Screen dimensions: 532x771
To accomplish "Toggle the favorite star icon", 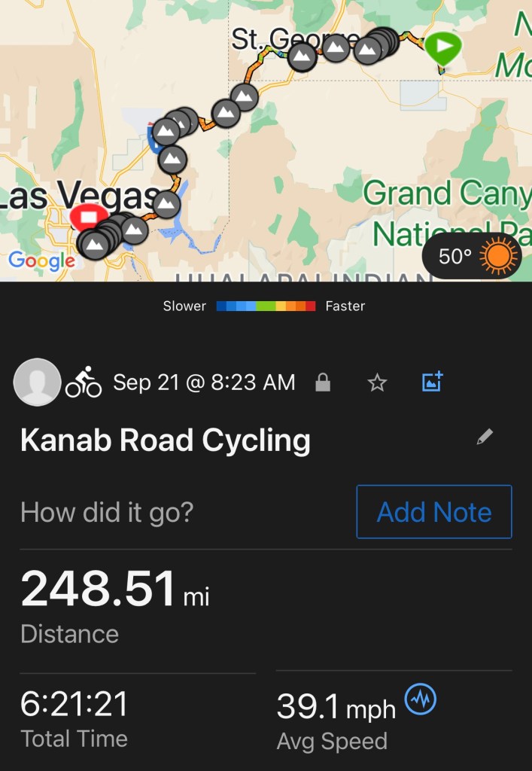I will point(376,383).
